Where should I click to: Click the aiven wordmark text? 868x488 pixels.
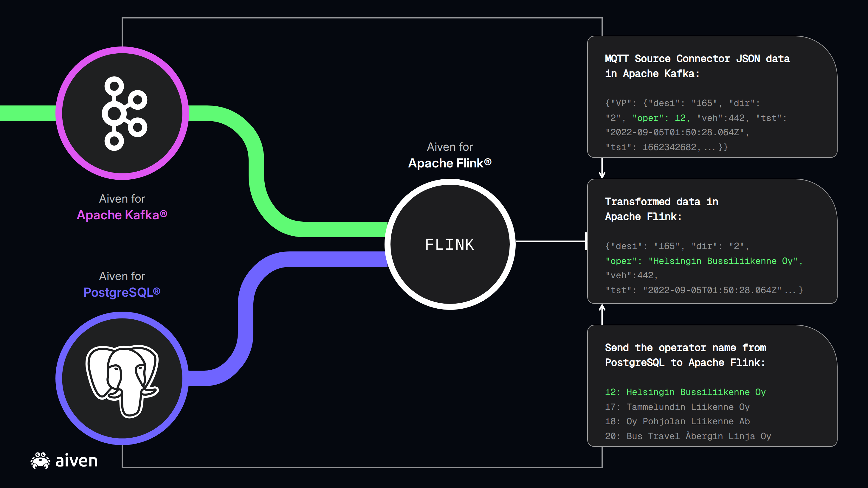[77, 460]
